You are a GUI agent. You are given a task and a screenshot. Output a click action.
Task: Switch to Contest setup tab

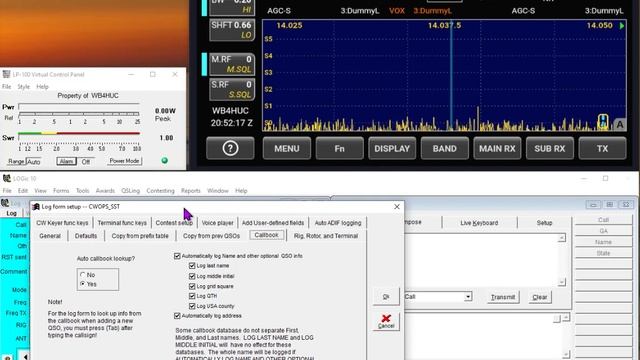click(x=174, y=223)
